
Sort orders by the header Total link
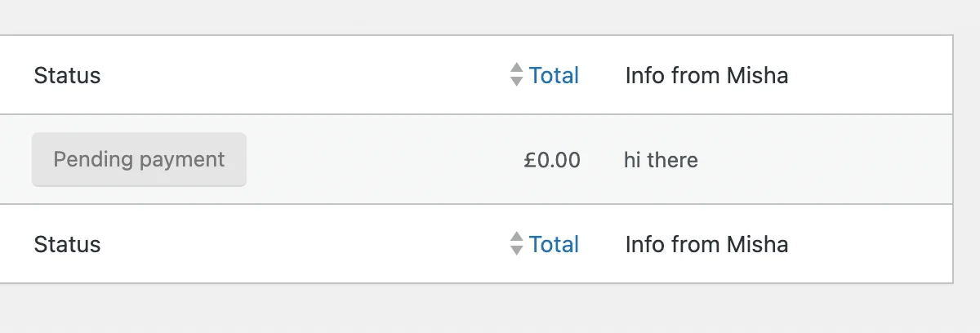[554, 76]
